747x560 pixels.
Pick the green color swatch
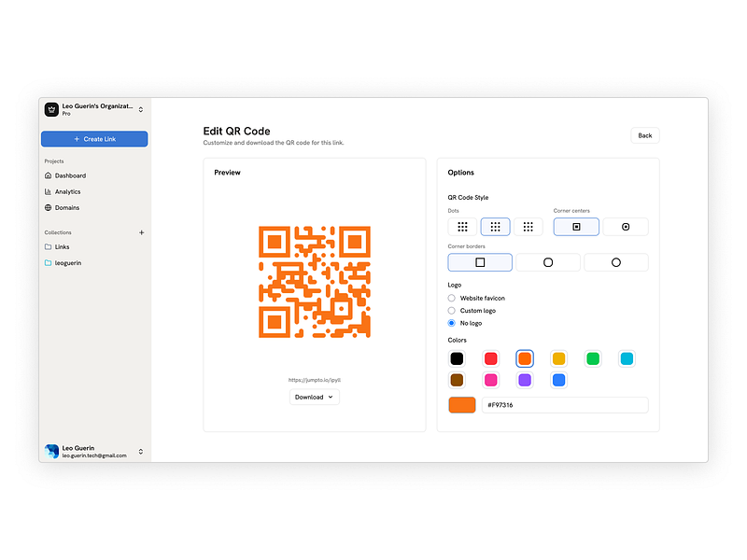(593, 358)
